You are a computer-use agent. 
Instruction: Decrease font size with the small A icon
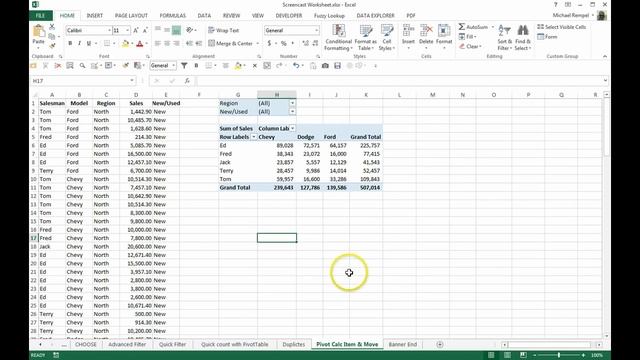pyautogui.click(x=145, y=31)
